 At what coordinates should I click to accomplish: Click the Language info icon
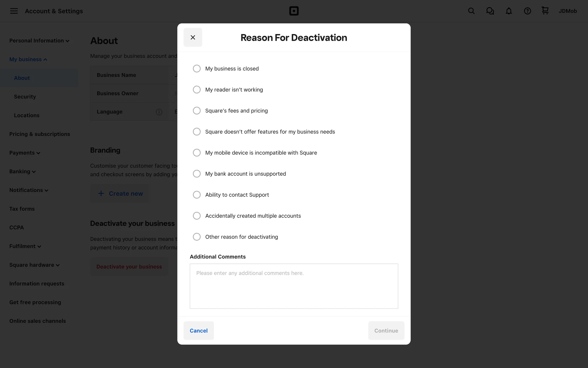pyautogui.click(x=159, y=112)
